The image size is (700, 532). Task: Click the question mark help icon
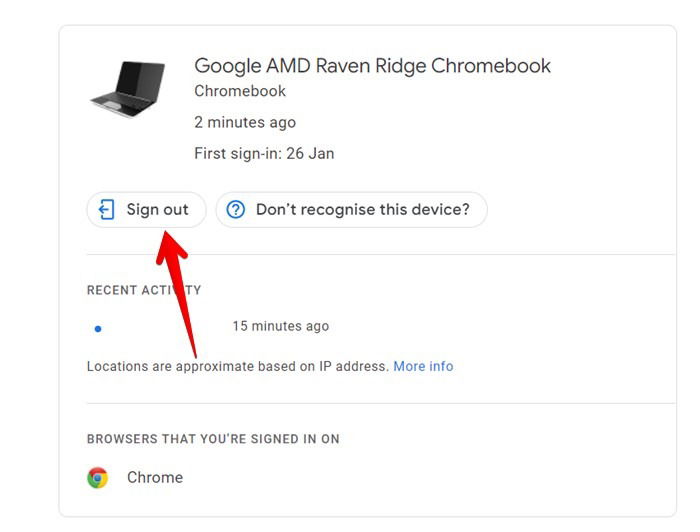236,210
